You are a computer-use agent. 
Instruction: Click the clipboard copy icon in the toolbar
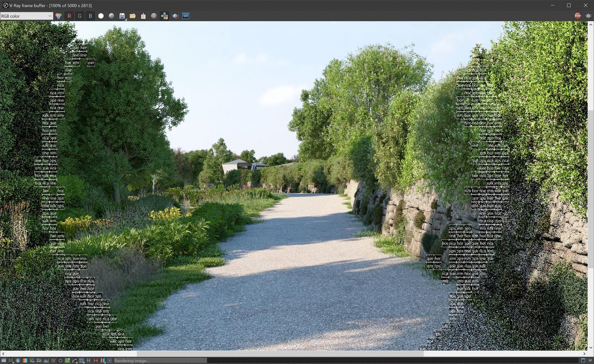click(x=144, y=16)
